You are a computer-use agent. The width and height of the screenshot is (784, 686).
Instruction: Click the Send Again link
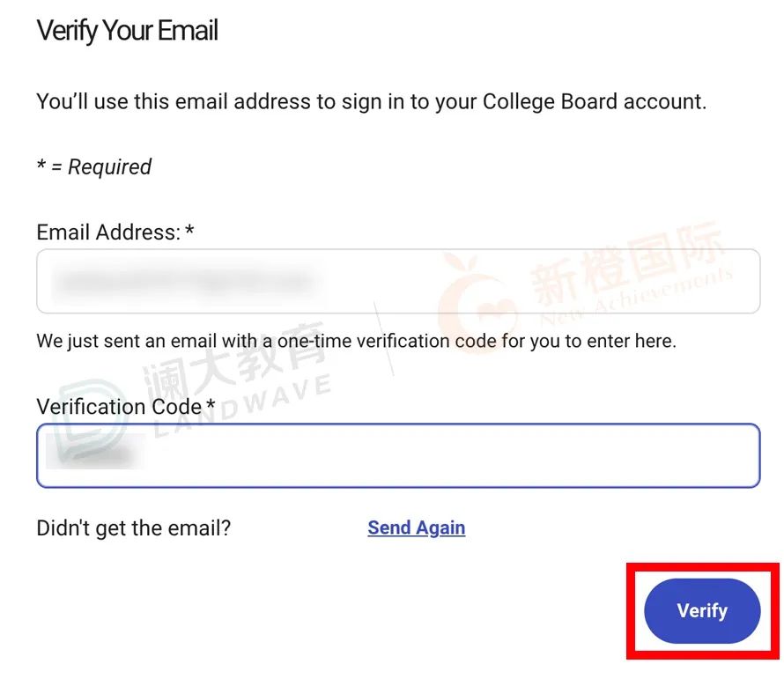pyautogui.click(x=416, y=527)
